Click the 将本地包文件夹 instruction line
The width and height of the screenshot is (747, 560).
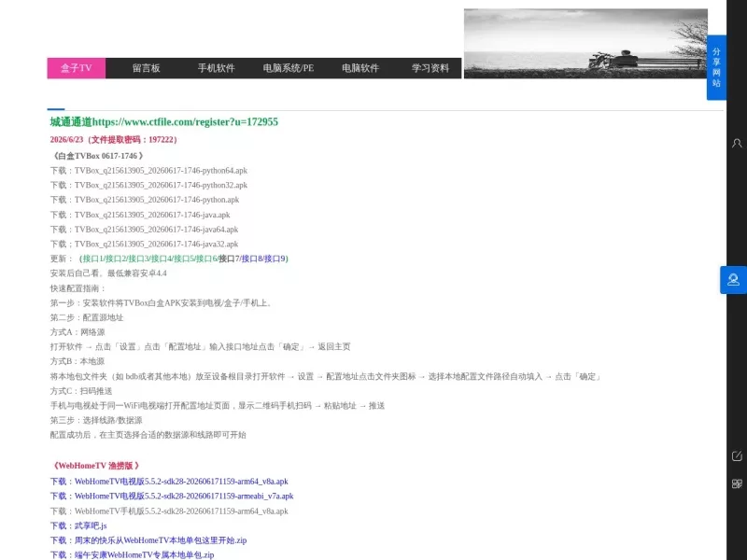pos(326,377)
